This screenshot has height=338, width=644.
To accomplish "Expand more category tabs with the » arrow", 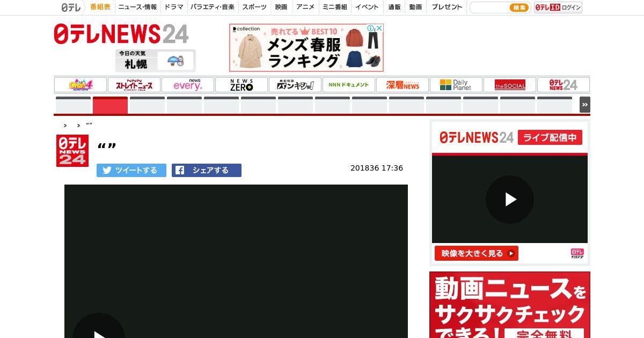I will point(585,105).
